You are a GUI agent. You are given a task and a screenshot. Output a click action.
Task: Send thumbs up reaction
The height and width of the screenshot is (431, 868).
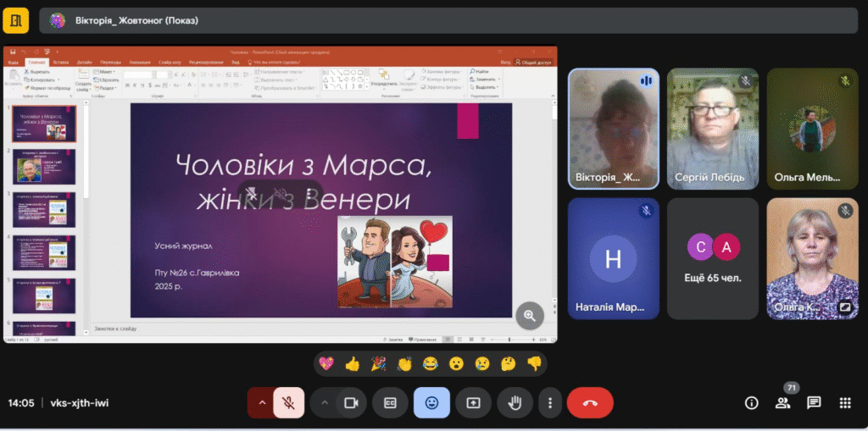pyautogui.click(x=353, y=364)
